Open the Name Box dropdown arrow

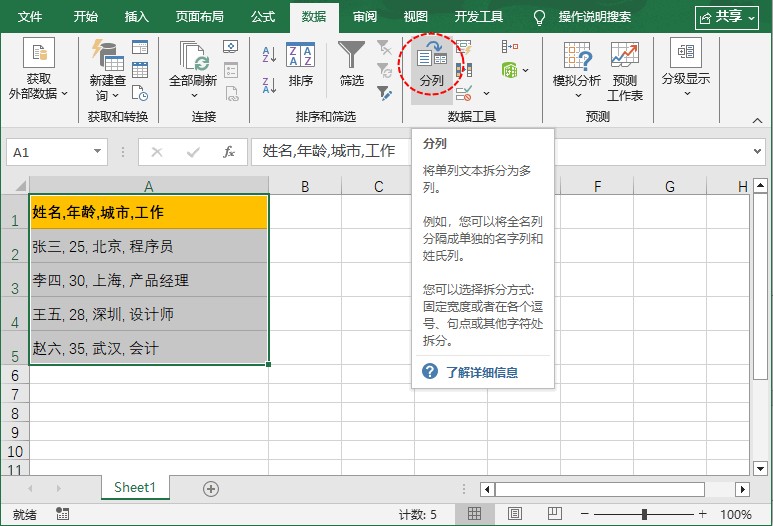97,151
